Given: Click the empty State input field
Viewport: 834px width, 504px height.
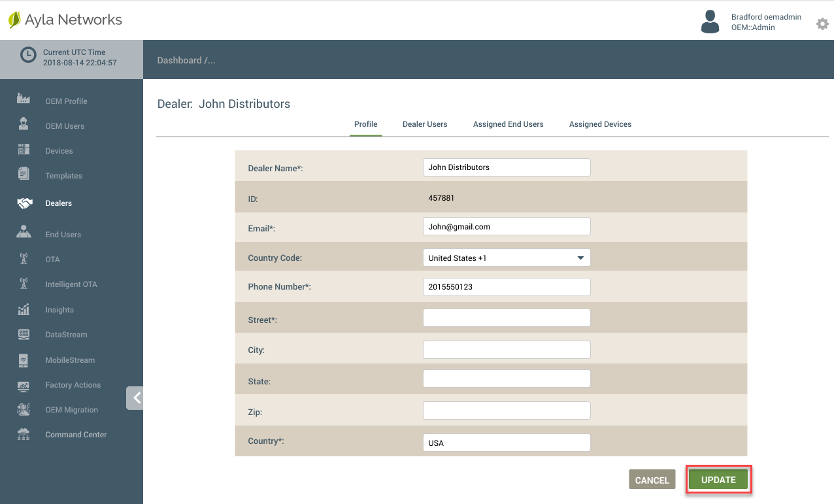Looking at the screenshot, I should 507,378.
